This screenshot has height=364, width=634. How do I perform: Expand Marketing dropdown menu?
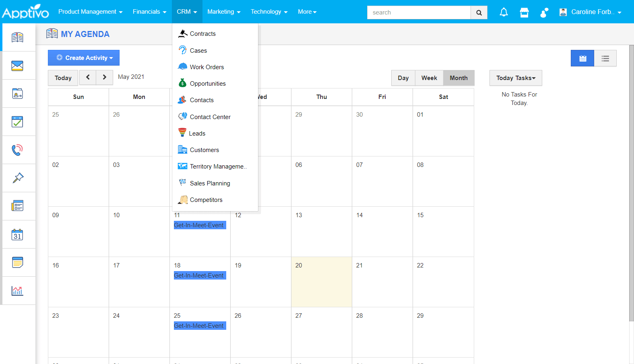coord(224,12)
